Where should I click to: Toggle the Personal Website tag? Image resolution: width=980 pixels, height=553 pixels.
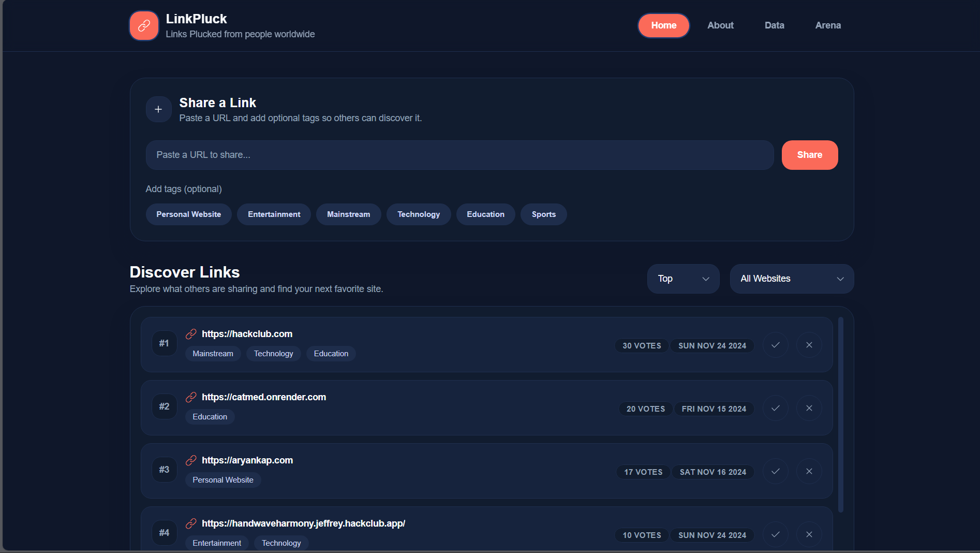tap(188, 214)
